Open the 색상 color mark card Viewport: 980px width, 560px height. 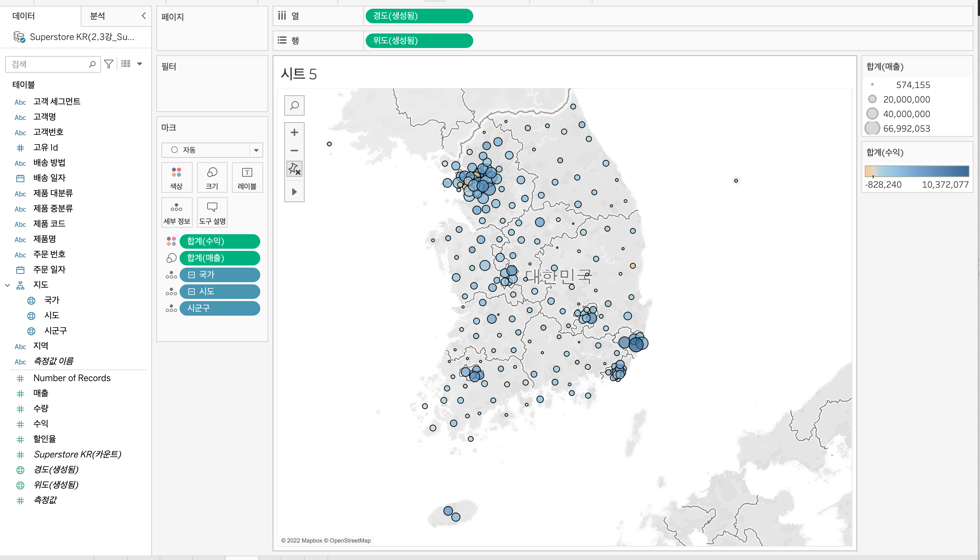(176, 177)
